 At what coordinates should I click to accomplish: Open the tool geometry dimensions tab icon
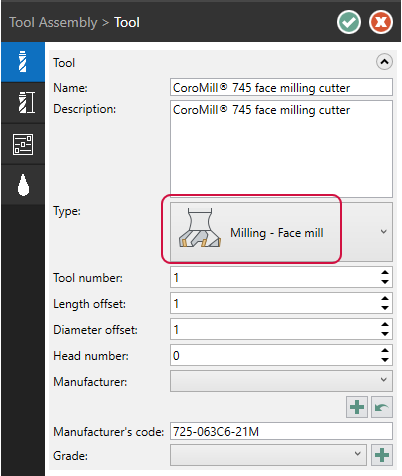click(23, 103)
